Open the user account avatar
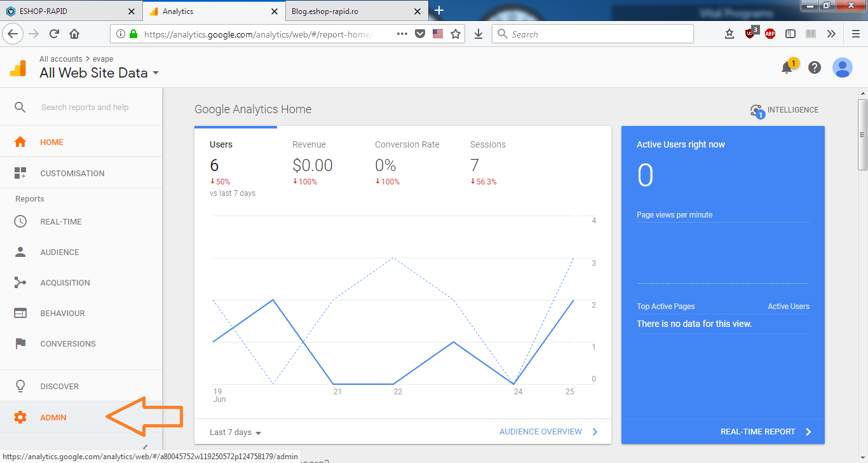The width and height of the screenshot is (868, 463). [x=843, y=67]
